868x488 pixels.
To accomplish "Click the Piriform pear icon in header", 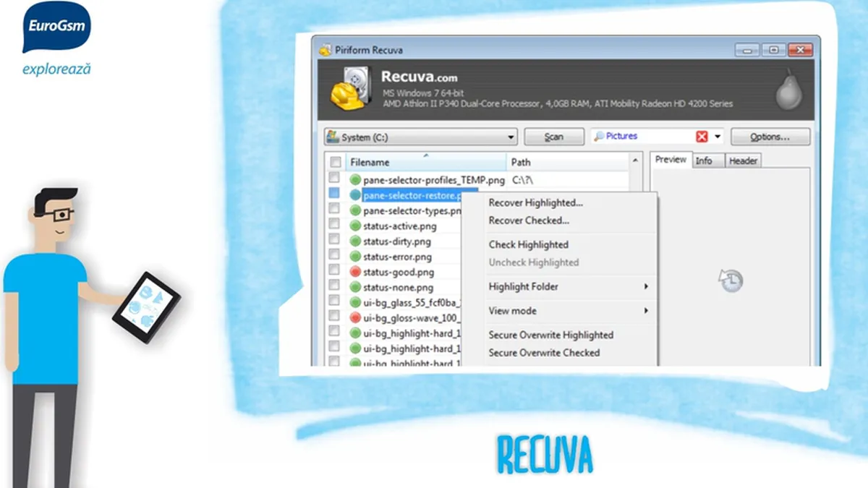I will coord(788,90).
